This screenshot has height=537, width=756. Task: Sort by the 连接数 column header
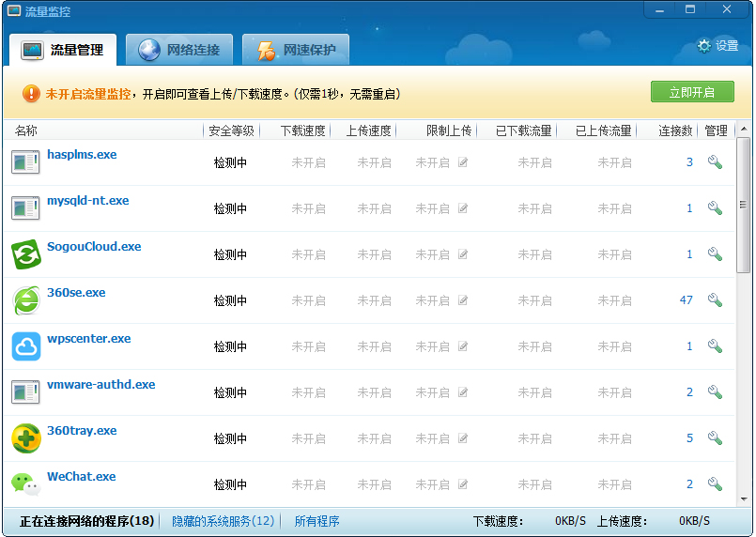coord(675,130)
